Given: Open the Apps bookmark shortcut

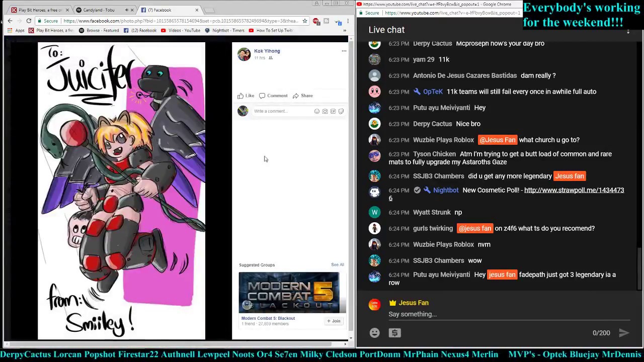Looking at the screenshot, I should pyautogui.click(x=16, y=31).
